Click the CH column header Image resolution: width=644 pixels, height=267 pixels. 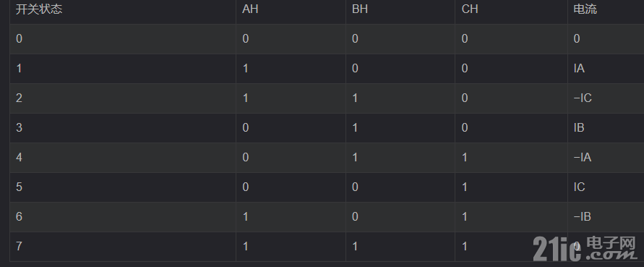click(470, 9)
